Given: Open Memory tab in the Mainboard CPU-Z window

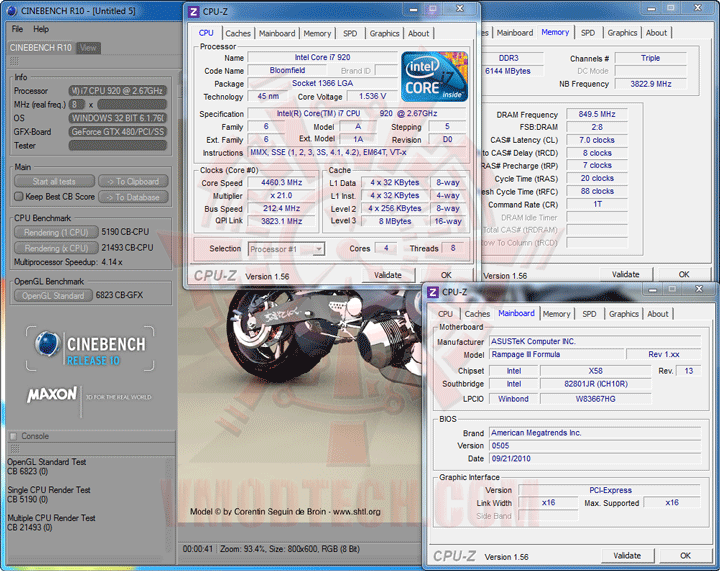Looking at the screenshot, I should pos(556,314).
